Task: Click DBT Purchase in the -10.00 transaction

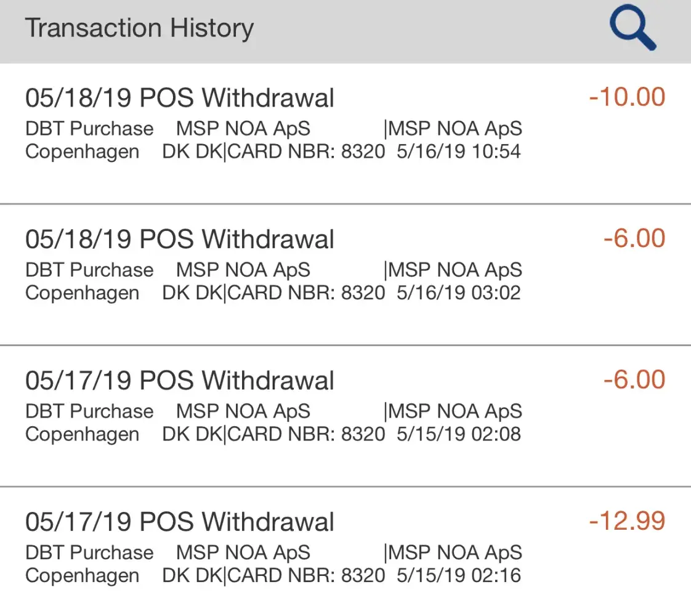Action: (89, 129)
